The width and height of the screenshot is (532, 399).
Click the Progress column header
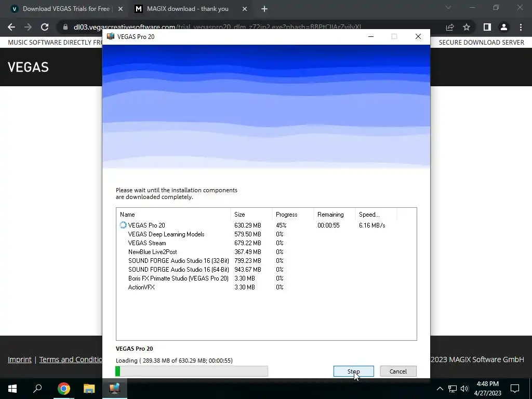pyautogui.click(x=293, y=215)
